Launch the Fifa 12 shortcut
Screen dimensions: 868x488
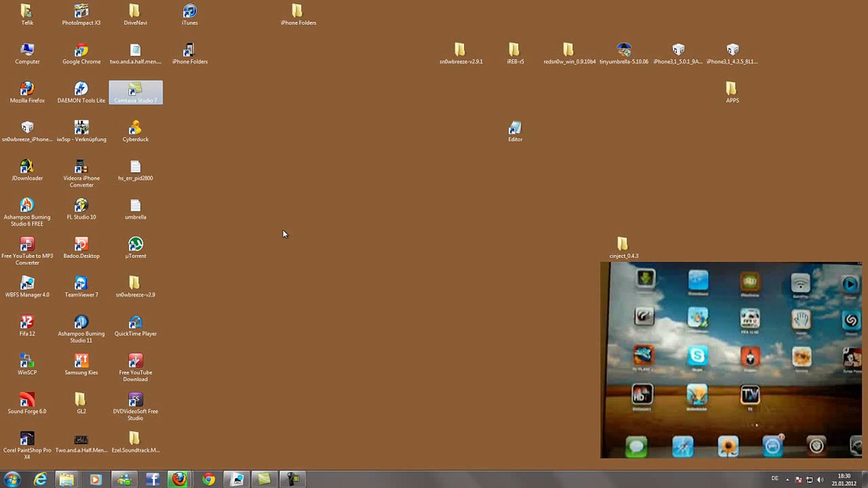pyautogui.click(x=27, y=326)
